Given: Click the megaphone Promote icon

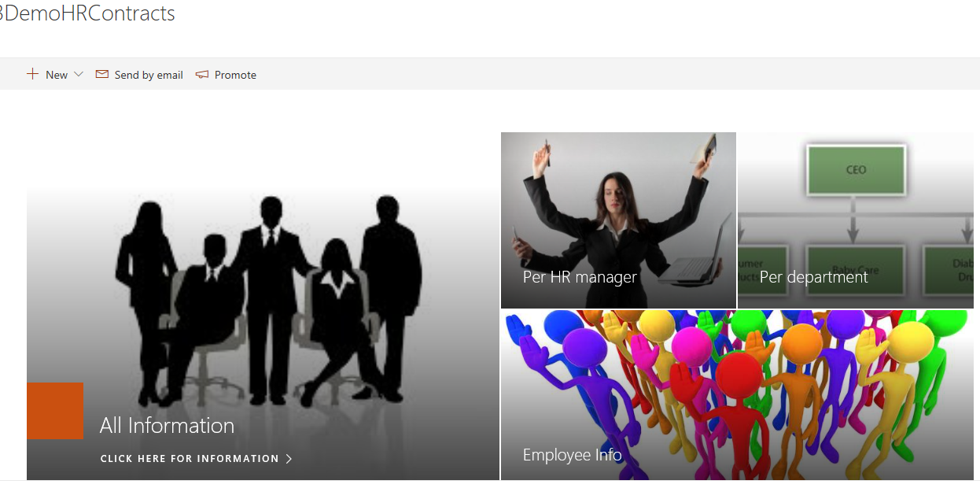Looking at the screenshot, I should [202, 75].
